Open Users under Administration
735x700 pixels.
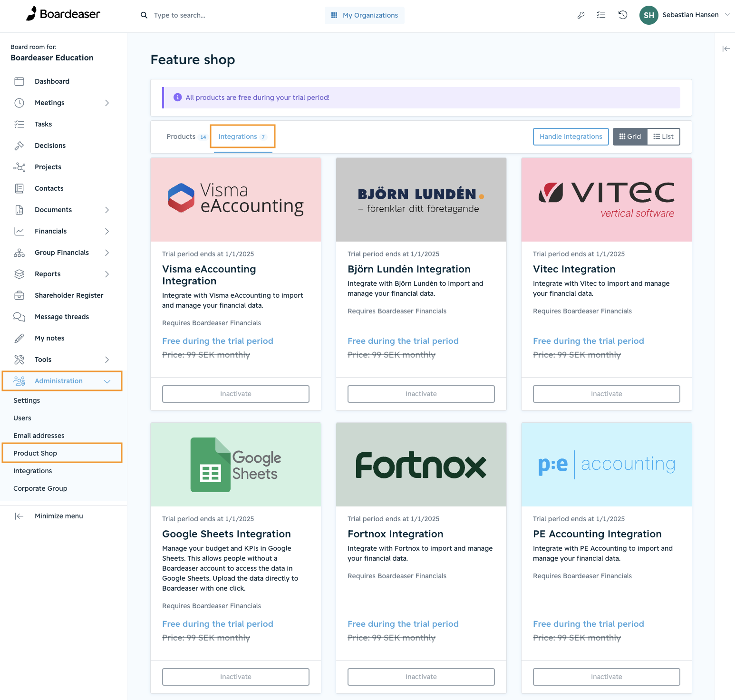[22, 418]
